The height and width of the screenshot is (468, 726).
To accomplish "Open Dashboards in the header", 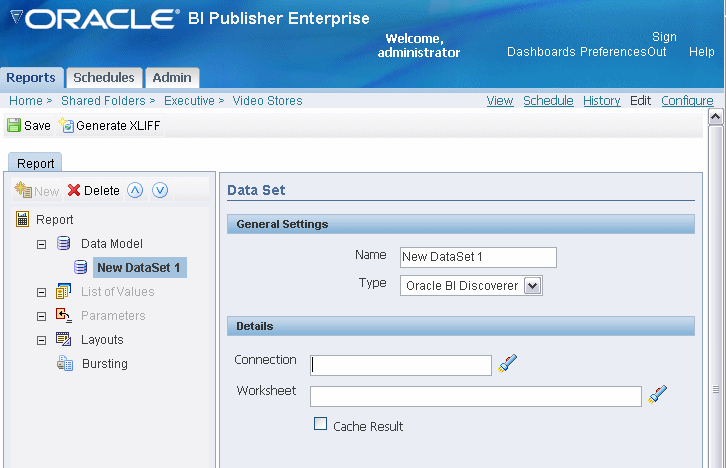I will (541, 51).
